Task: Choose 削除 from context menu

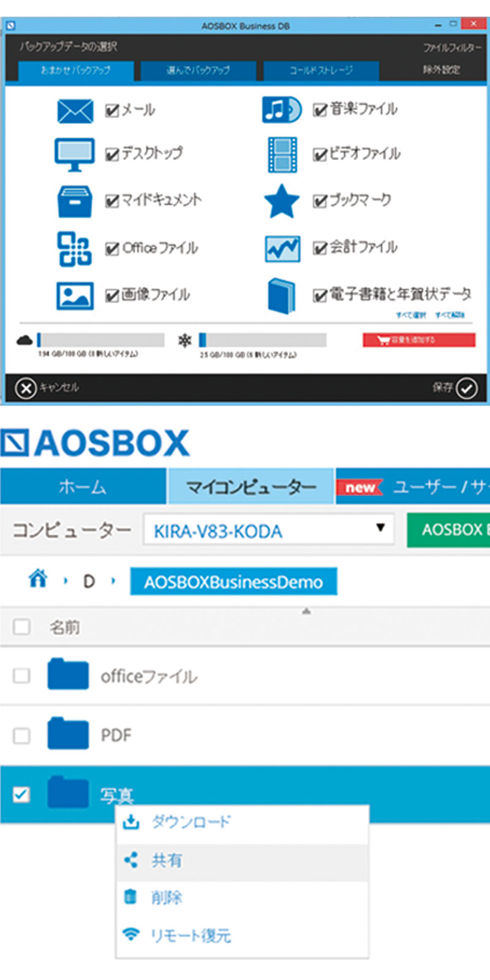Action: click(x=242, y=898)
